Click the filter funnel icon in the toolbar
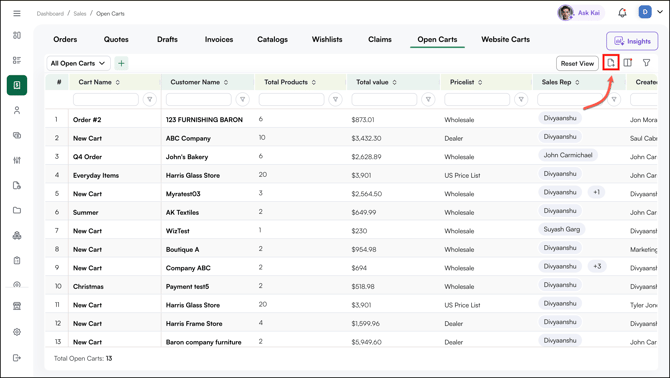 pyautogui.click(x=646, y=63)
